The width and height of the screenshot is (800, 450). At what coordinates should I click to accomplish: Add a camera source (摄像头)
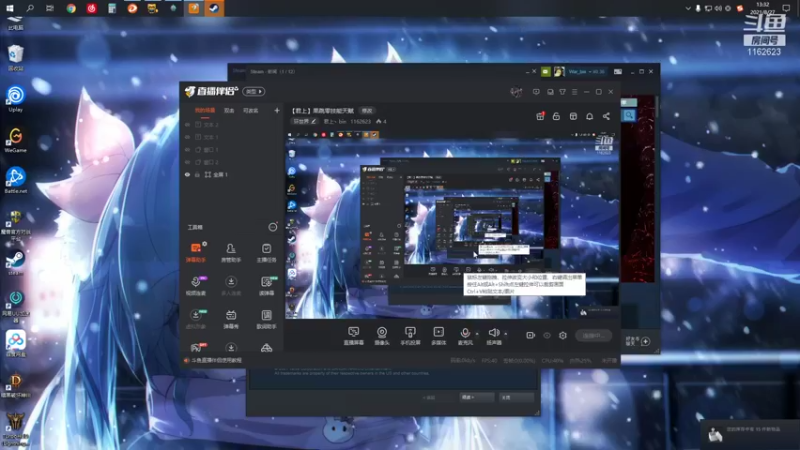coord(382,336)
